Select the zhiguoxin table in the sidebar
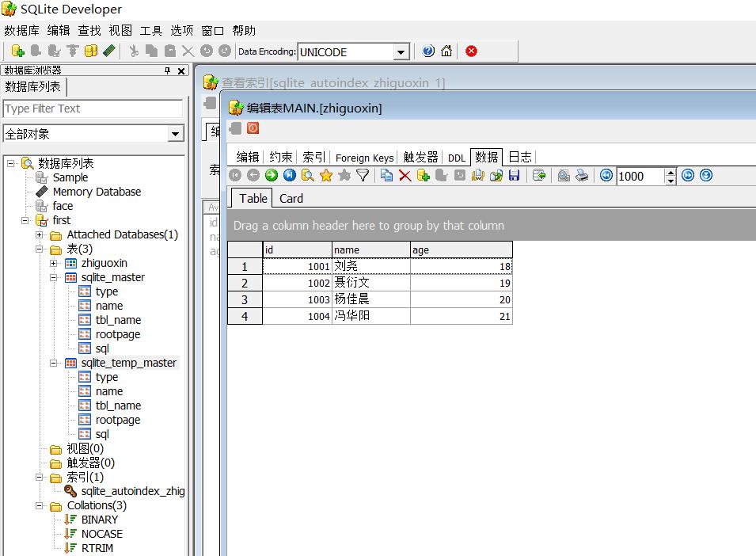The width and height of the screenshot is (756, 556). pyautogui.click(x=104, y=262)
